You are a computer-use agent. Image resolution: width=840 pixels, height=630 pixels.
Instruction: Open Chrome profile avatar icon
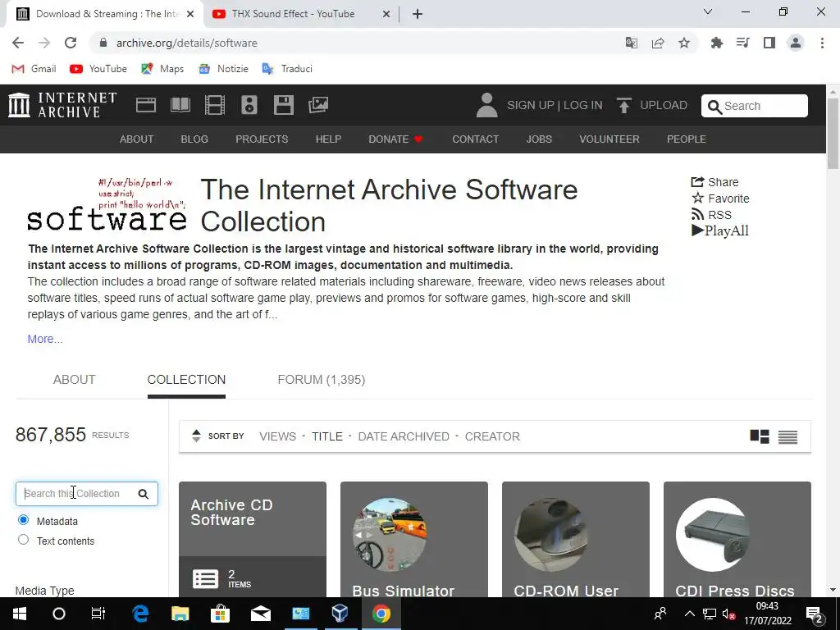tap(796, 43)
